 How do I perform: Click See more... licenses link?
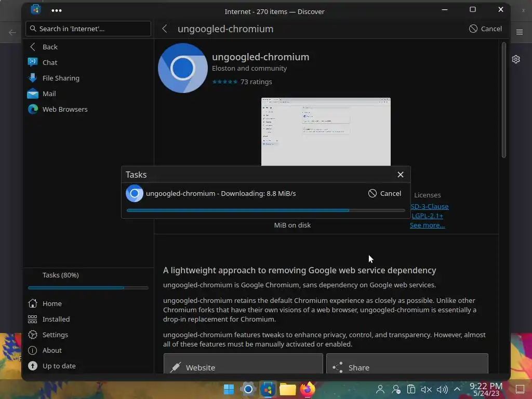(x=427, y=225)
